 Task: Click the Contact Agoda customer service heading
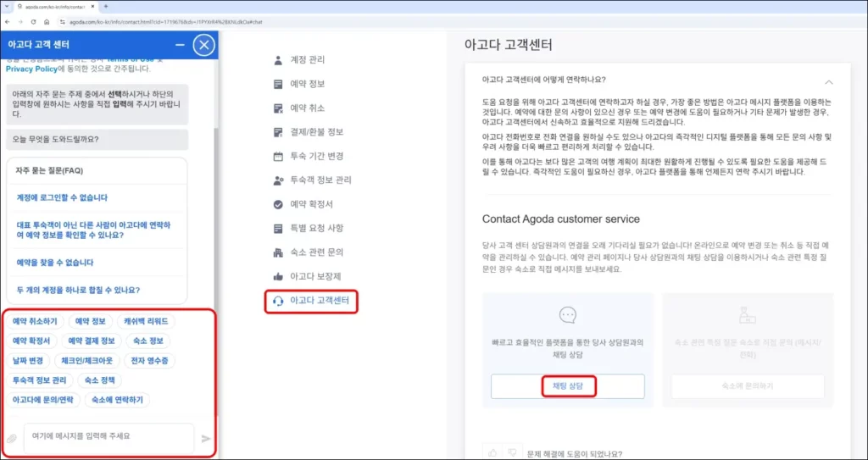point(561,219)
